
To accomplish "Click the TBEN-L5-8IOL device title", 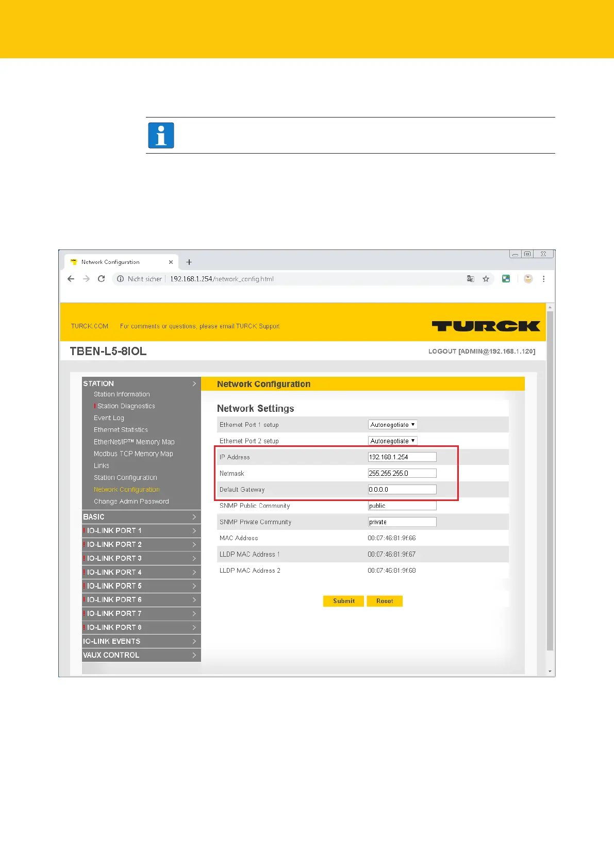I will tap(108, 352).
